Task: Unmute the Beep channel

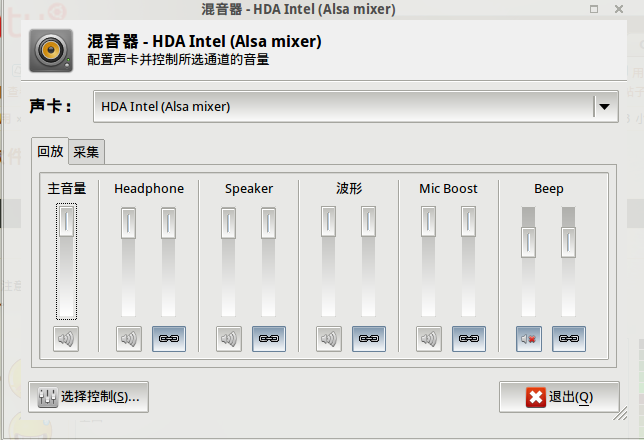Action: [529, 339]
